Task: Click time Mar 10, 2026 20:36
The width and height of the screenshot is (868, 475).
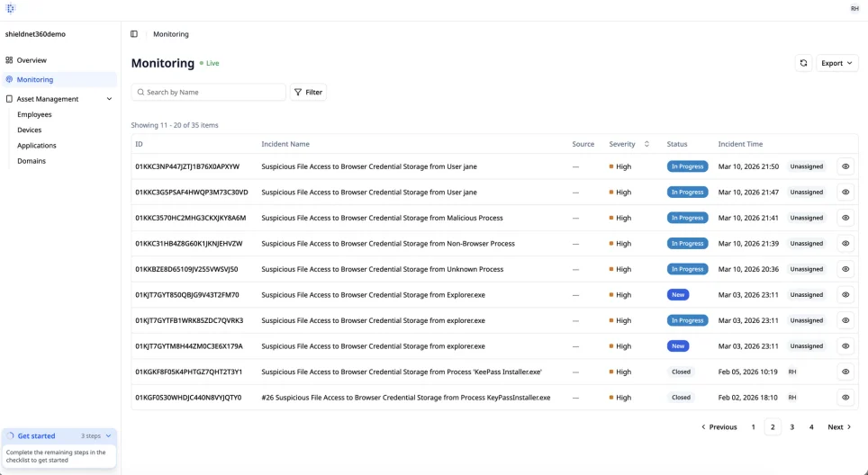Action: coord(748,269)
